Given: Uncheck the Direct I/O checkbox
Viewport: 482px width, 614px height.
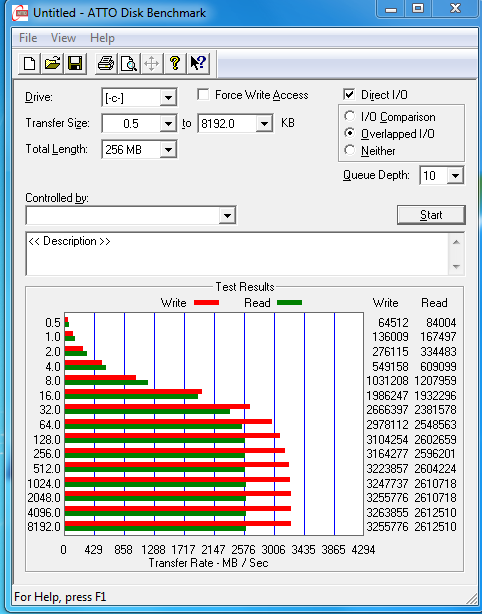Looking at the screenshot, I should tap(349, 94).
